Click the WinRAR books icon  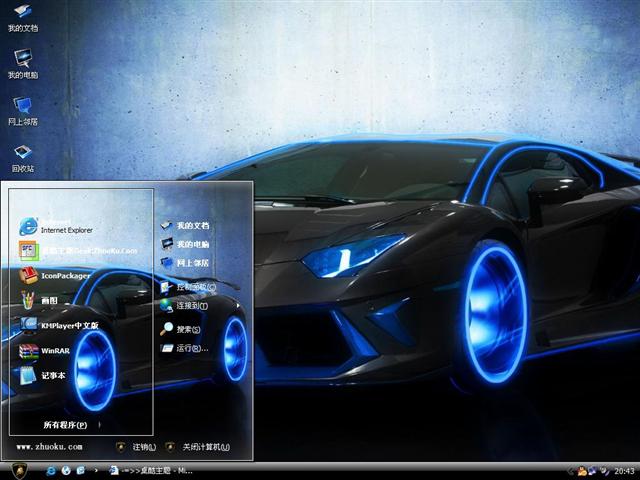pos(28,351)
